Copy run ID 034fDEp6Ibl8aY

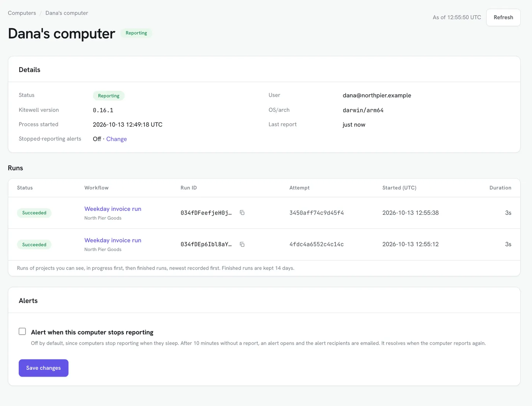pos(242,244)
